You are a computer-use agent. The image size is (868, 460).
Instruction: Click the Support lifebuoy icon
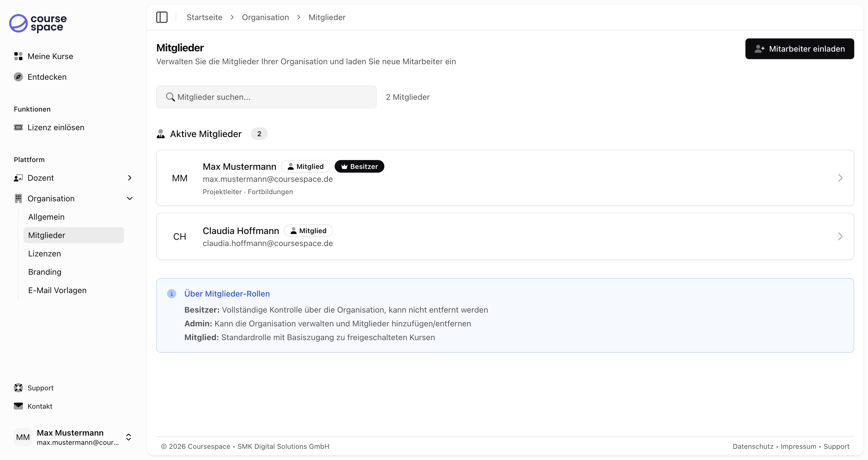18,388
